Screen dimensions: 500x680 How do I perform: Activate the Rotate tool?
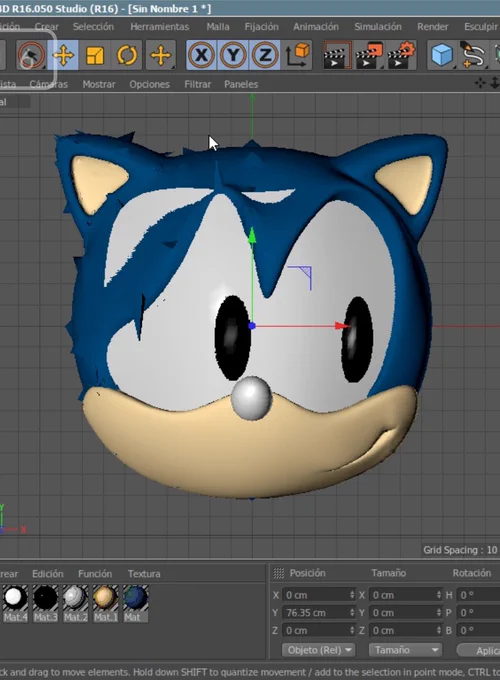(127, 56)
